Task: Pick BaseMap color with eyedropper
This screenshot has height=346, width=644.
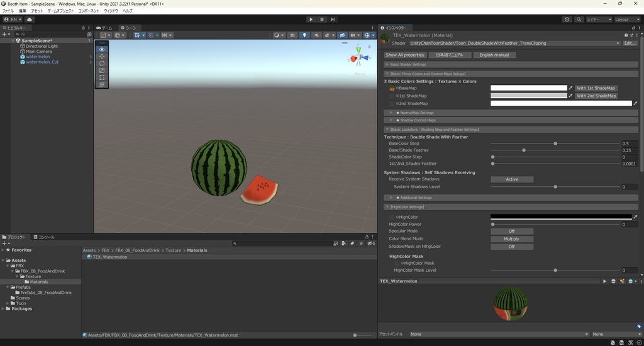Action: (x=570, y=88)
